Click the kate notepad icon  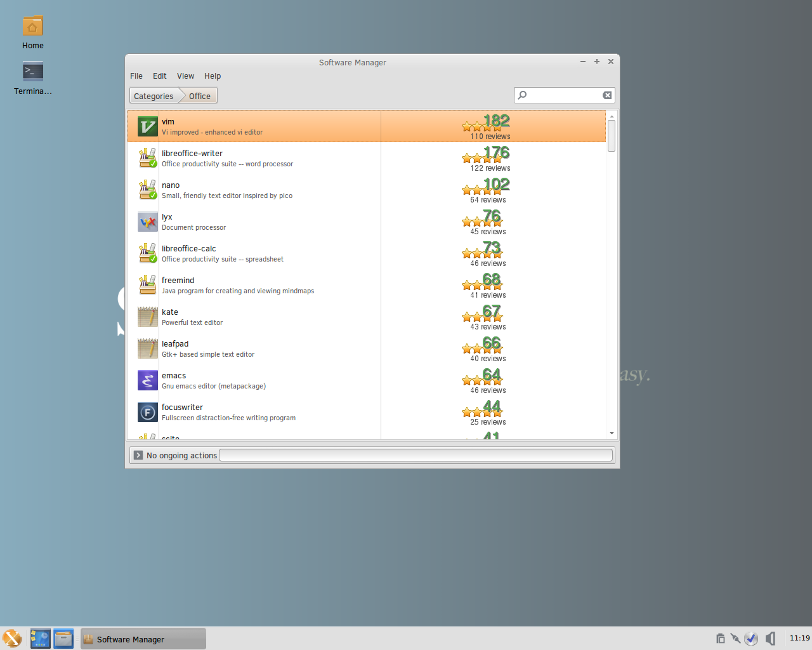[x=147, y=317]
